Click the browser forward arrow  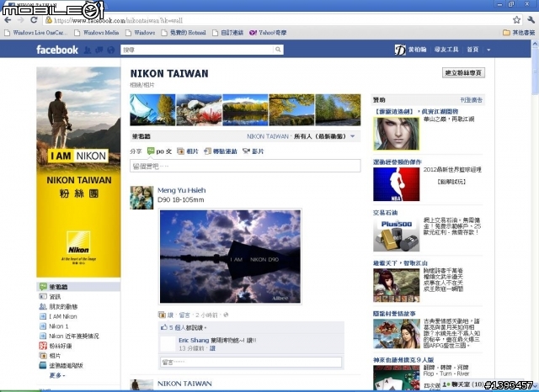pos(20,20)
